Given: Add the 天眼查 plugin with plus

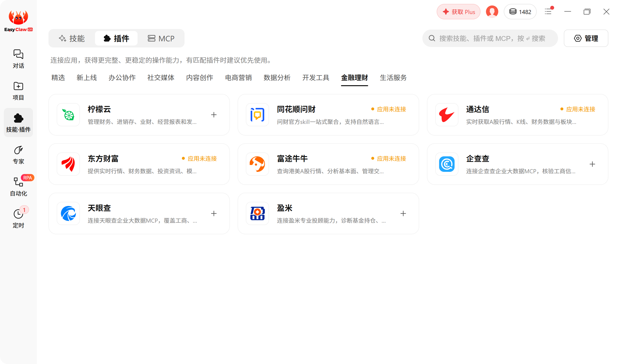Looking at the screenshot, I should coord(214,213).
